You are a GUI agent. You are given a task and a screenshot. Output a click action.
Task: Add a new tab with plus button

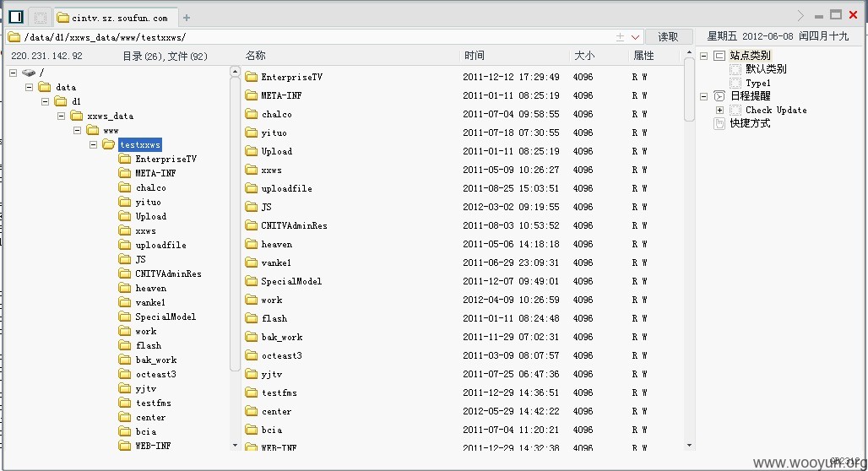[x=187, y=18]
